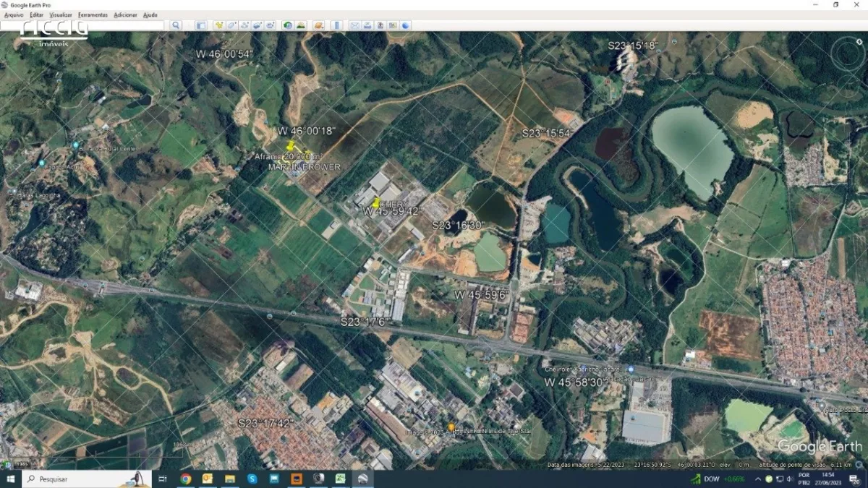Expand hidden icons in the system tray
Viewport: 868px width, 488px height.
[757, 479]
